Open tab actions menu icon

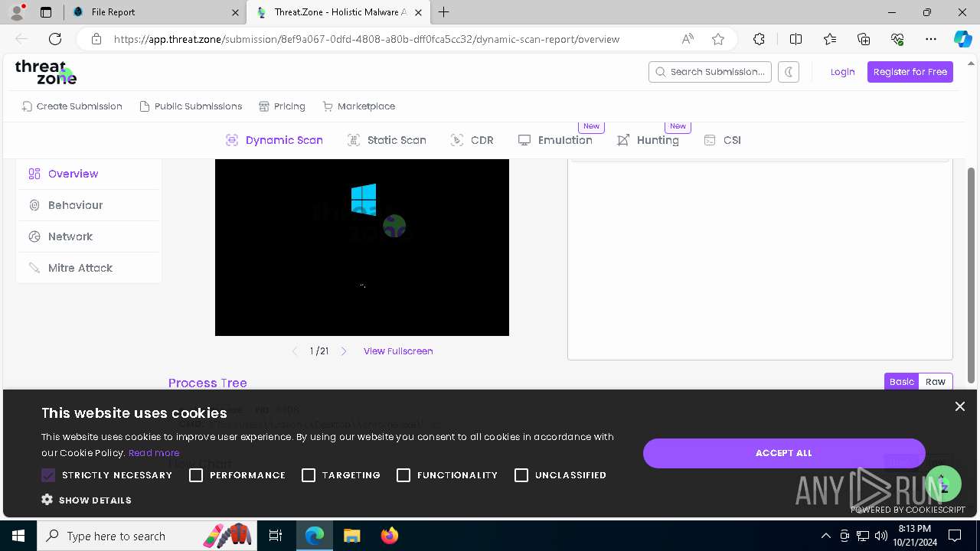46,12
